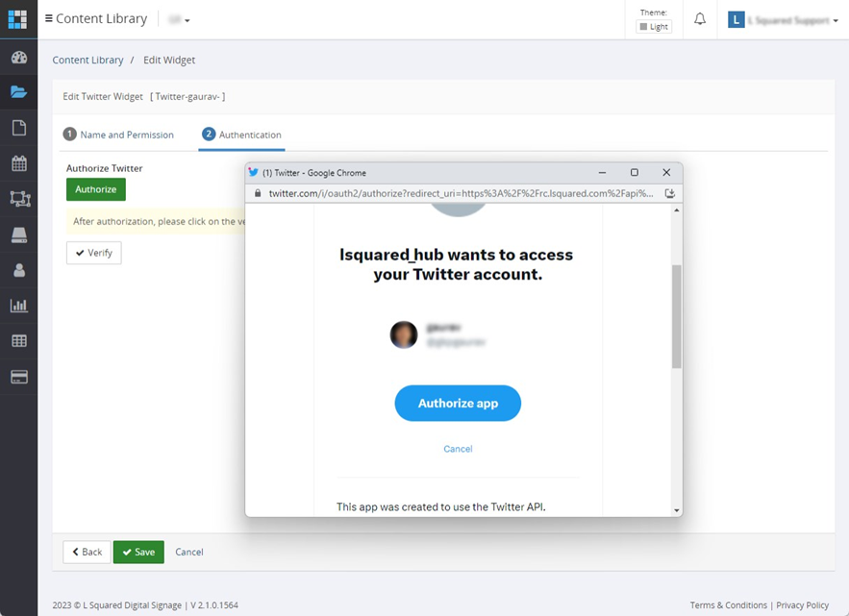
Task: Click the 'Authorize Twitter' label
Action: pos(105,168)
